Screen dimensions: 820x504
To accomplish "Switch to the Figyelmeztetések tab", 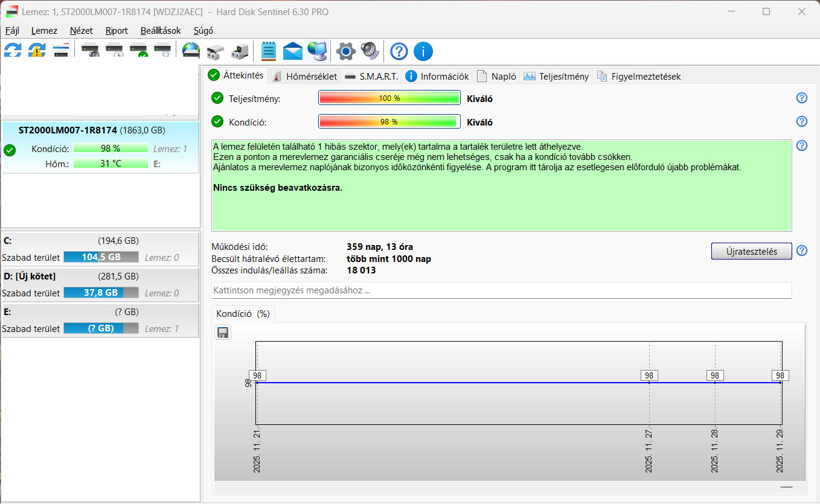I will (x=638, y=76).
